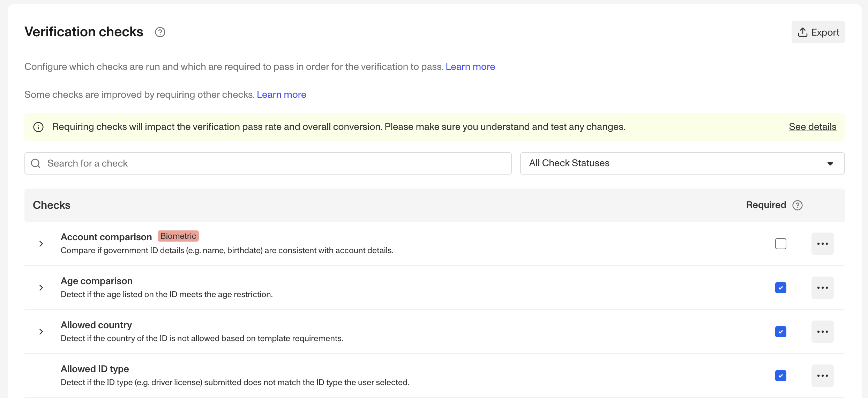Expand the Account comparison check details
The width and height of the screenshot is (868, 398).
point(41,244)
